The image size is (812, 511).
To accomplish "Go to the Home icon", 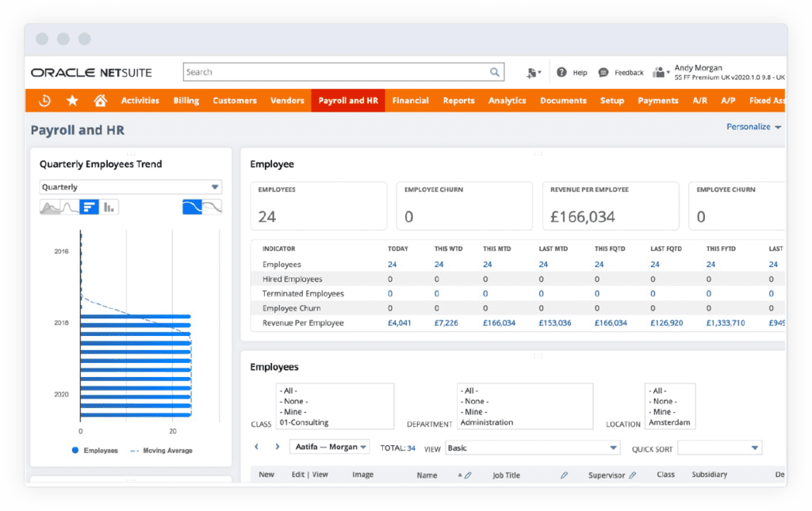I will 100,101.
